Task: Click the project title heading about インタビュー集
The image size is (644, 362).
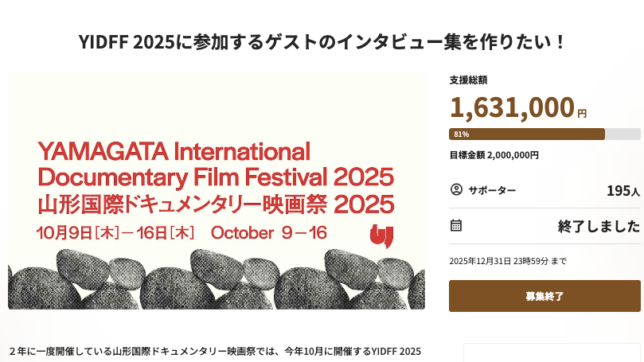Action: (x=322, y=41)
